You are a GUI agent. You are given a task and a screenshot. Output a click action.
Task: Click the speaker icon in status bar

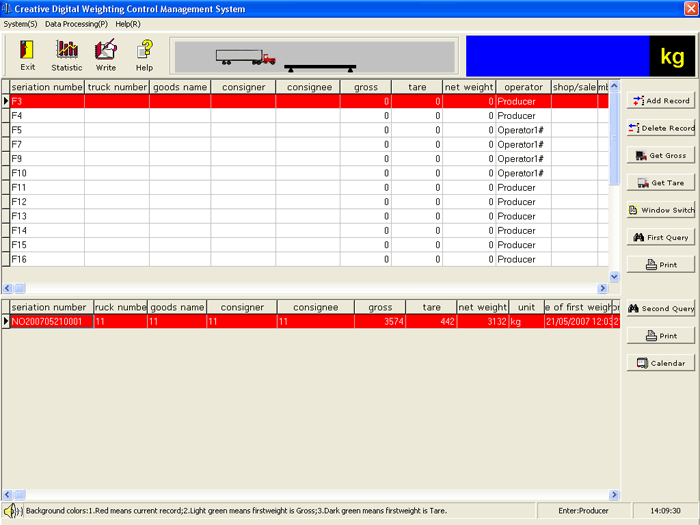12,510
